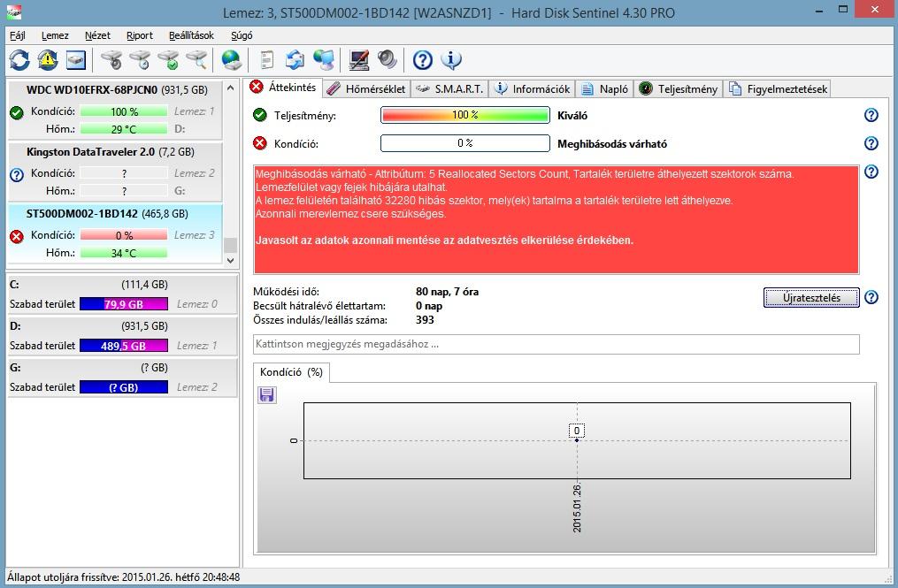898x588 pixels.
Task: Click the comment field Kattintson megjegyzés megadásához
Action: [x=556, y=344]
